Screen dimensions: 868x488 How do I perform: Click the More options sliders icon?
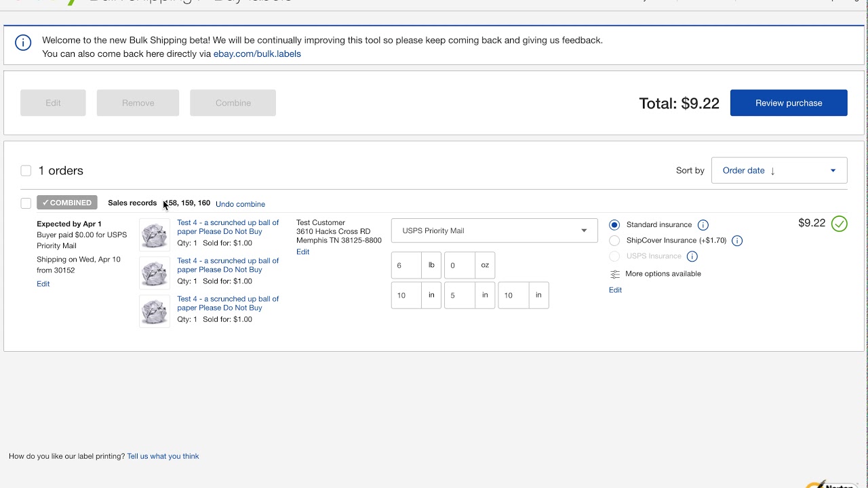[x=615, y=274]
